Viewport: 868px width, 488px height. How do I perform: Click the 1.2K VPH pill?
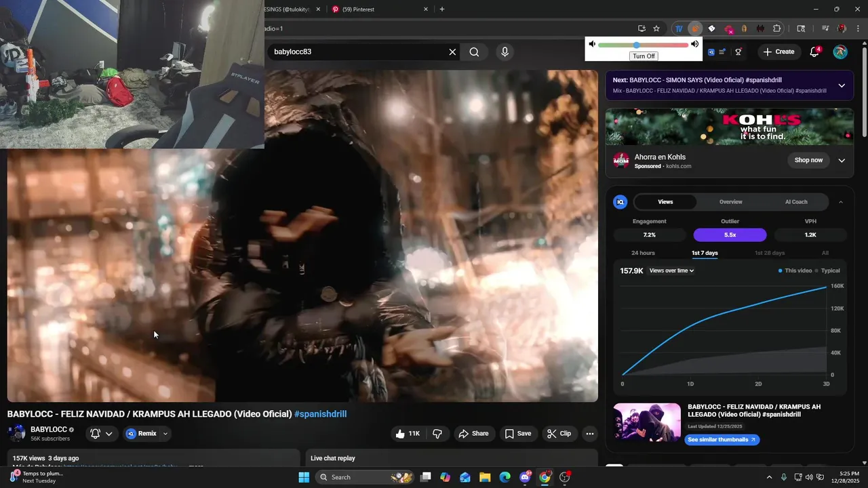(x=810, y=235)
